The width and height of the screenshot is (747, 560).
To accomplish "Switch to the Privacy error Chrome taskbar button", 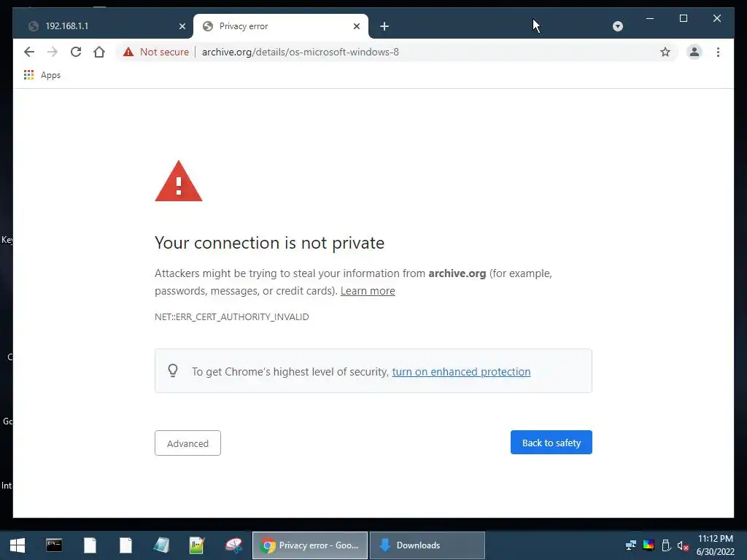I will point(309,545).
